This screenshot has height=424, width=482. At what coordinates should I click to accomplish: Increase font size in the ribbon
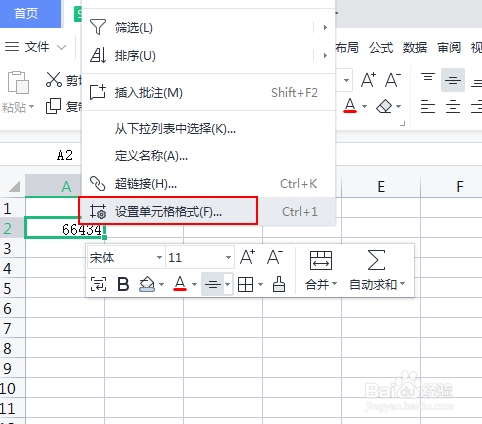coord(368,80)
